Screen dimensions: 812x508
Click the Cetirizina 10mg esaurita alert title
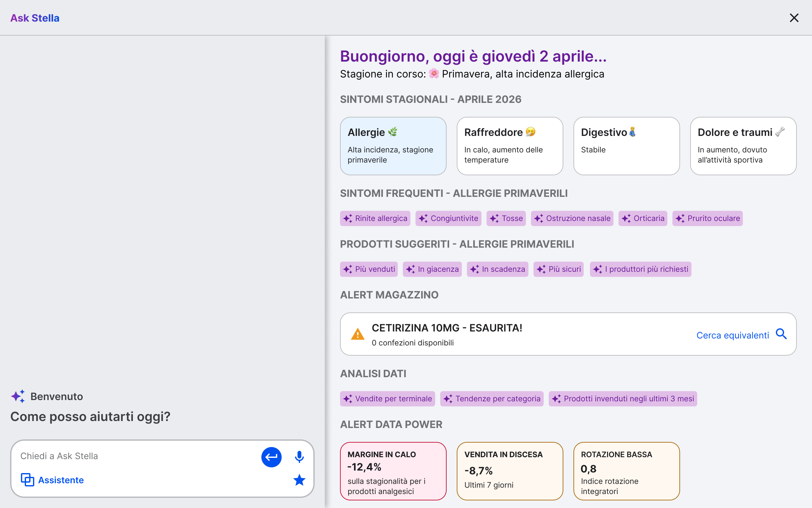[447, 328]
